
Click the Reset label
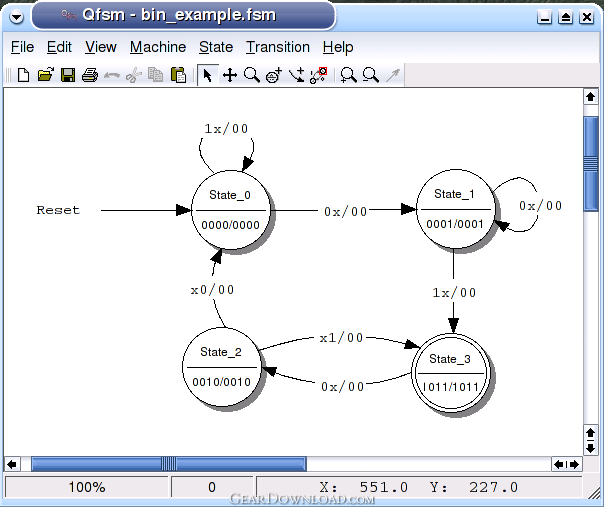click(x=58, y=210)
